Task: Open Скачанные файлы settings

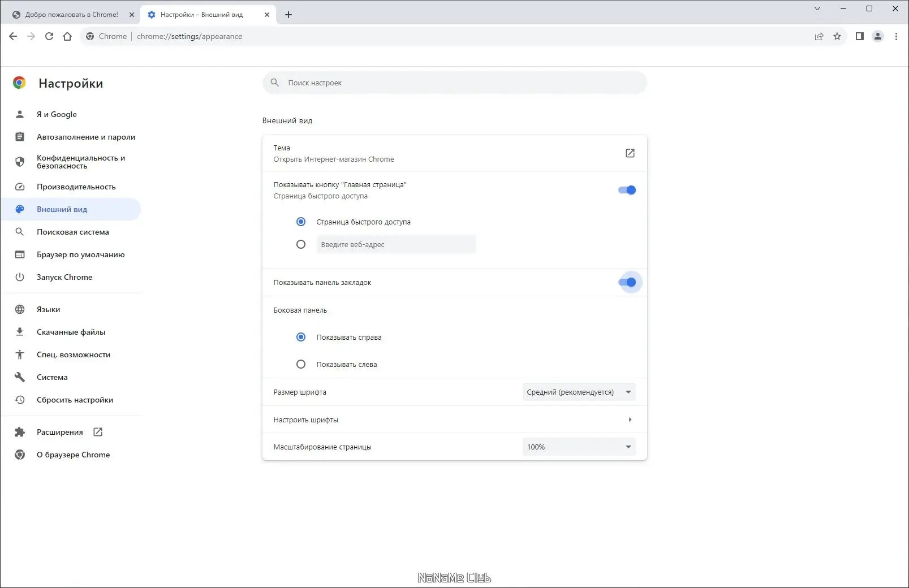Action: tap(71, 332)
